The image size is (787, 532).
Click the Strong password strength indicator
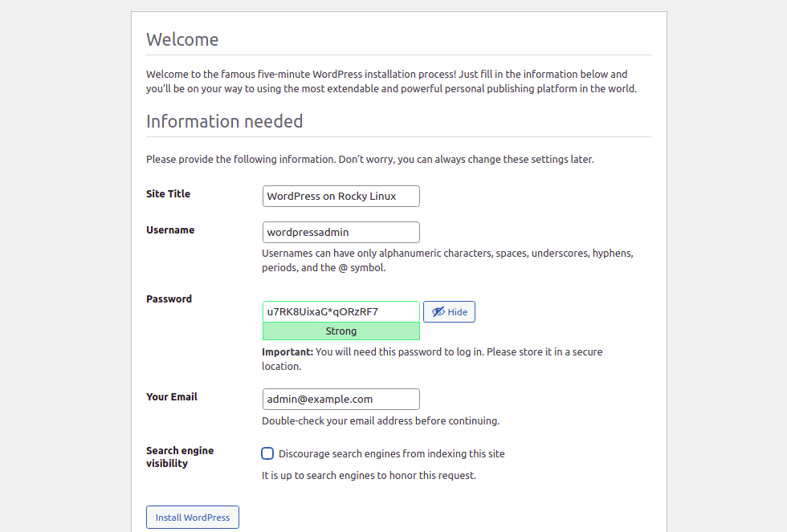click(340, 331)
